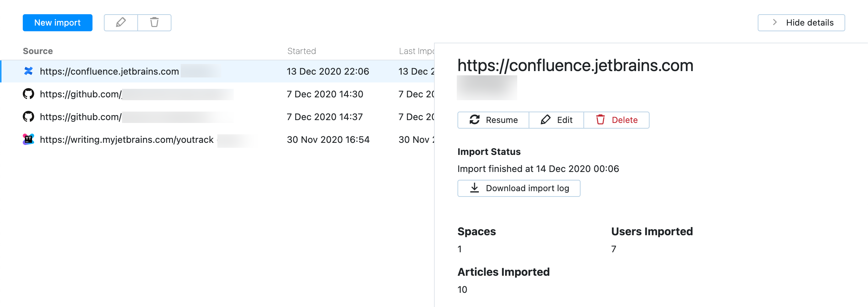Viewport: 868px width, 307px height.
Task: Sort by the Source column header
Action: tap(37, 51)
